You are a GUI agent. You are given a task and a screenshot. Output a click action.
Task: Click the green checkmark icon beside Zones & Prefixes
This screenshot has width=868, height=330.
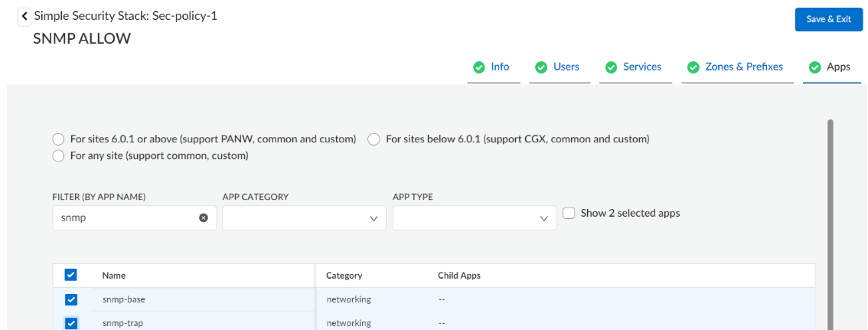pyautogui.click(x=693, y=67)
